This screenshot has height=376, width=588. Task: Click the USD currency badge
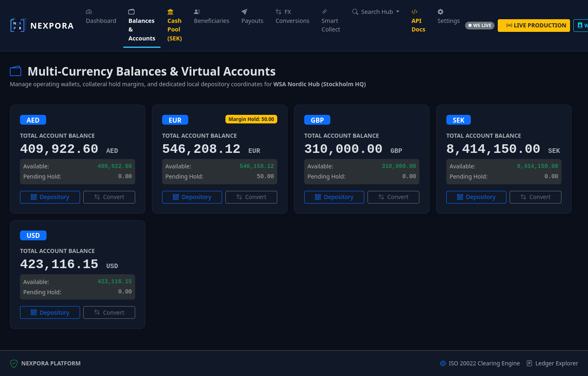(x=33, y=235)
